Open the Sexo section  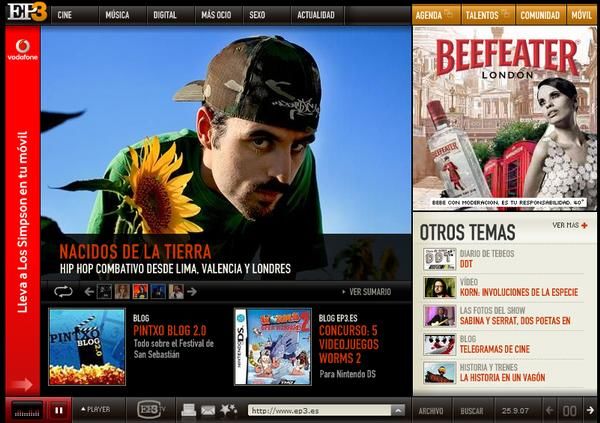pos(257,15)
